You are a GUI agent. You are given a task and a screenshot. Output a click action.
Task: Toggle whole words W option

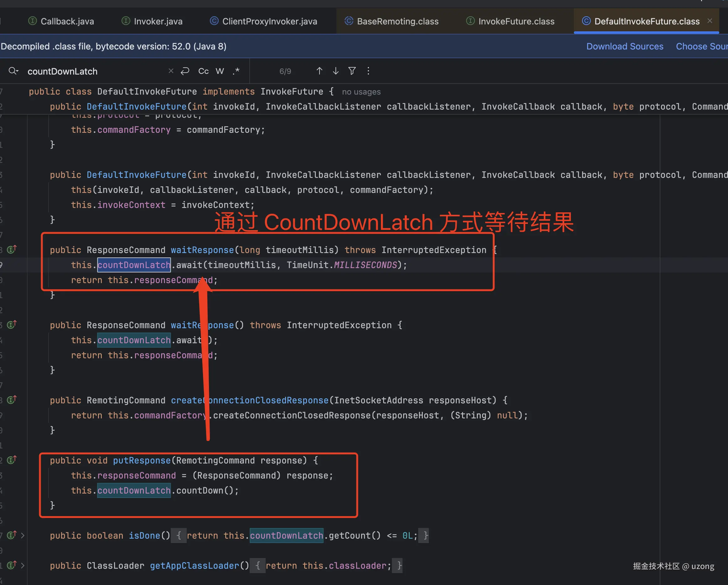tap(220, 71)
